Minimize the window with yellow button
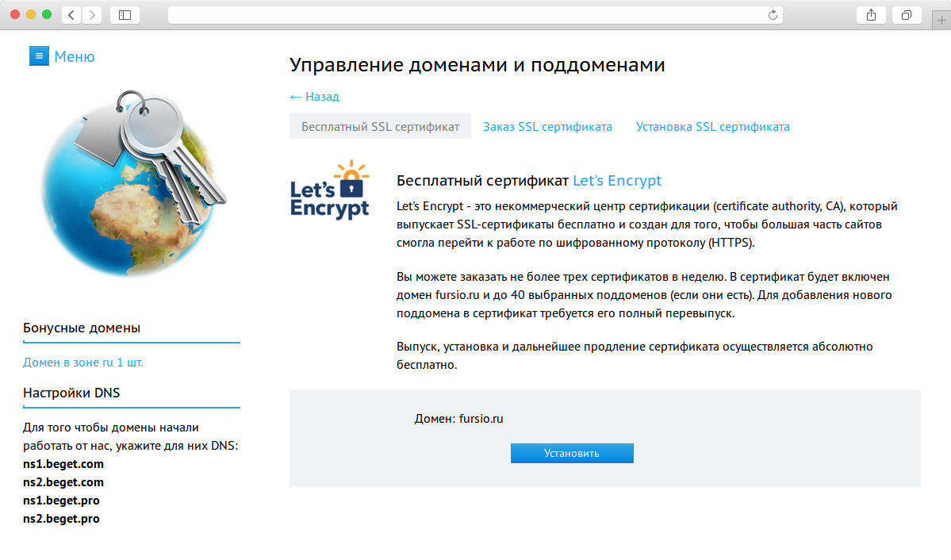The height and width of the screenshot is (560, 951). pyautogui.click(x=31, y=14)
